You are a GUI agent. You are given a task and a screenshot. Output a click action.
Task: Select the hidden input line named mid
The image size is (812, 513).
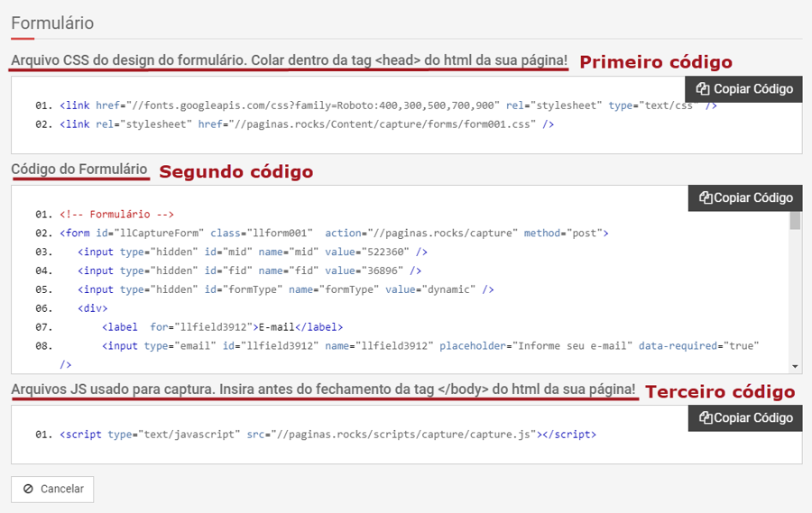pyautogui.click(x=253, y=252)
